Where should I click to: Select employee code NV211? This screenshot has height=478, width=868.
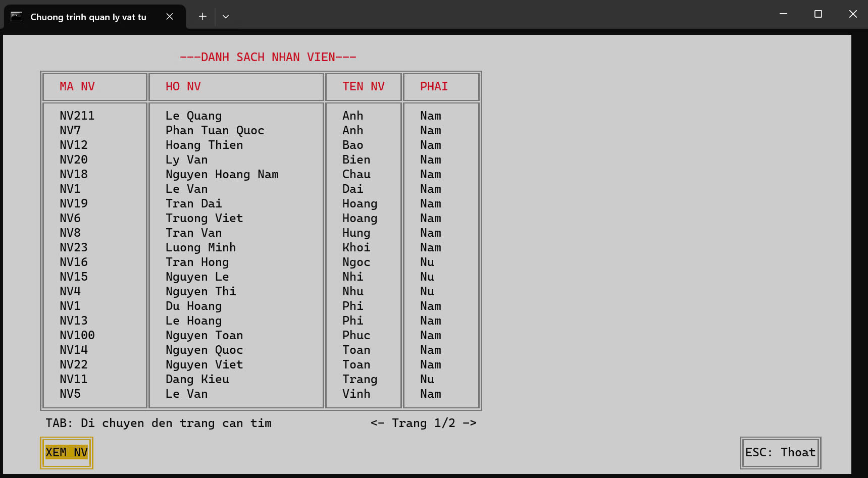click(x=77, y=116)
